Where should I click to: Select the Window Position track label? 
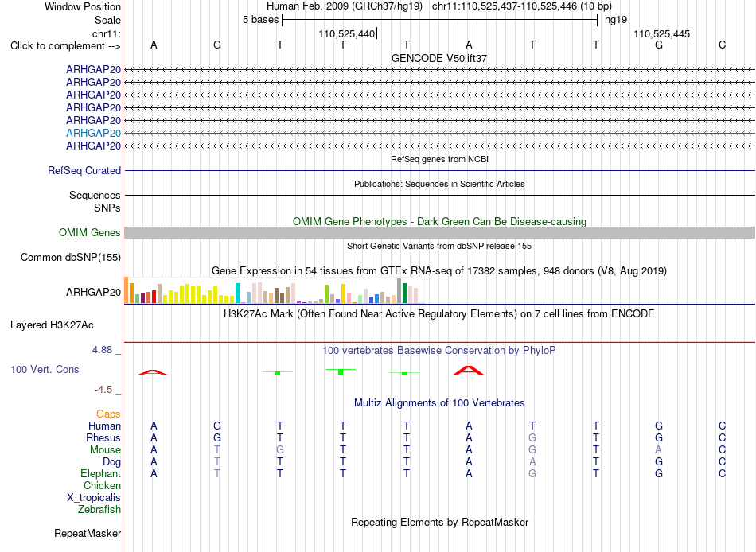pyautogui.click(x=83, y=6)
